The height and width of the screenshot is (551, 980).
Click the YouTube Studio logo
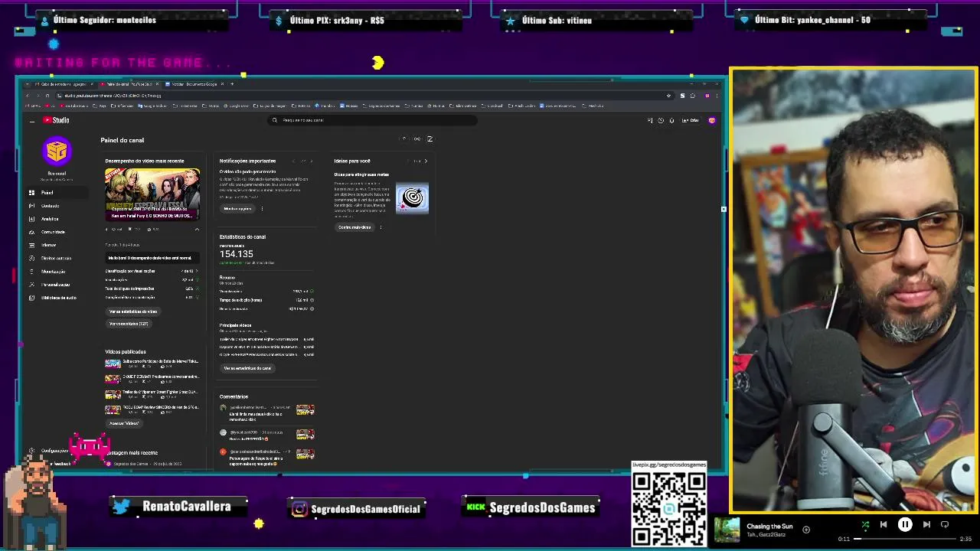pyautogui.click(x=56, y=120)
